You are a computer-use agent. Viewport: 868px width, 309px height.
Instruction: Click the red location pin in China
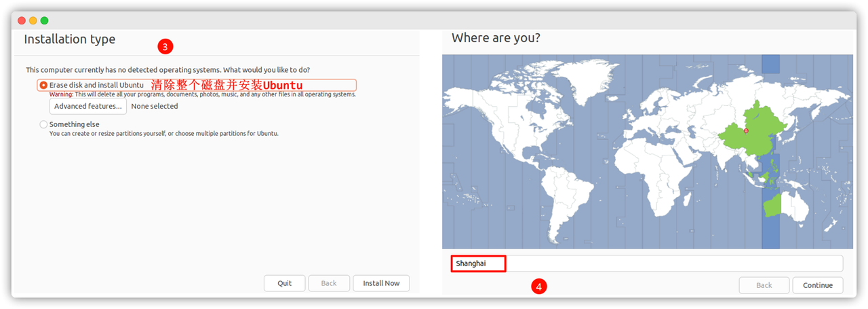[x=746, y=130]
